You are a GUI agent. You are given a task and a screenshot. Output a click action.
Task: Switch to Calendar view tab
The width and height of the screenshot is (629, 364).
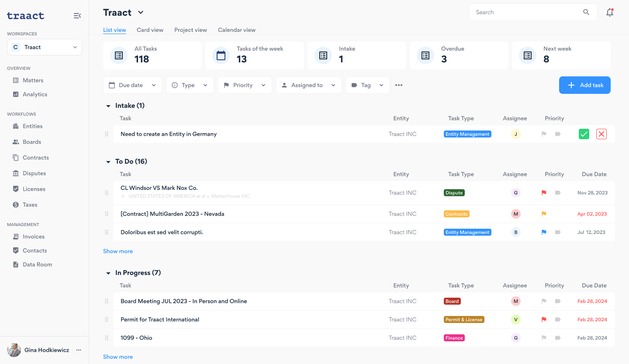tap(236, 30)
